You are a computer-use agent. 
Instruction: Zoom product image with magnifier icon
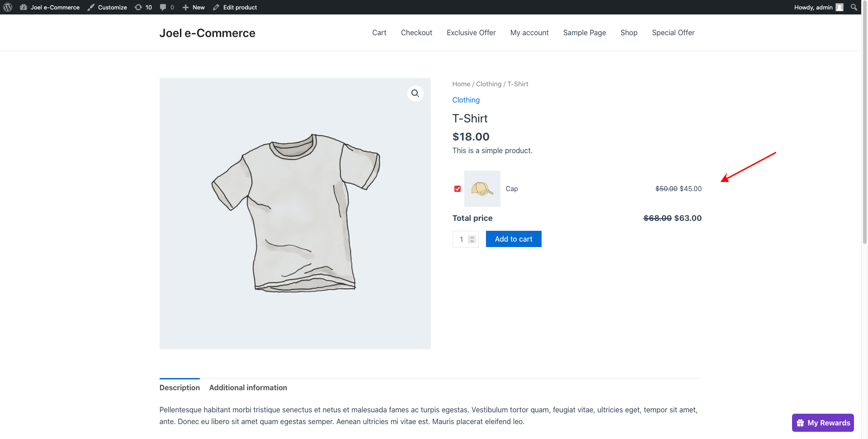pyautogui.click(x=415, y=93)
